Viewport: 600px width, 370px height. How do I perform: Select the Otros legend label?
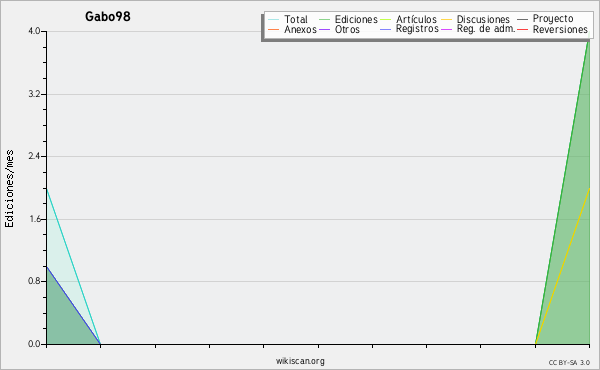tap(347, 29)
